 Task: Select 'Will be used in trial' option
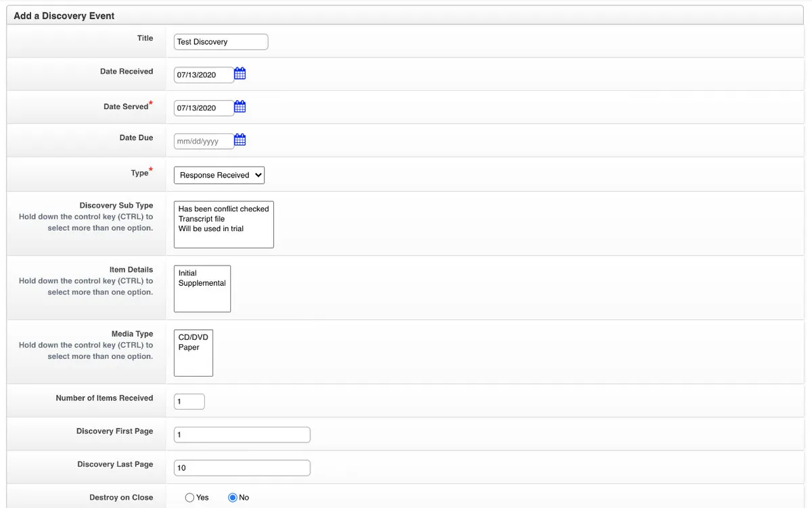[211, 228]
